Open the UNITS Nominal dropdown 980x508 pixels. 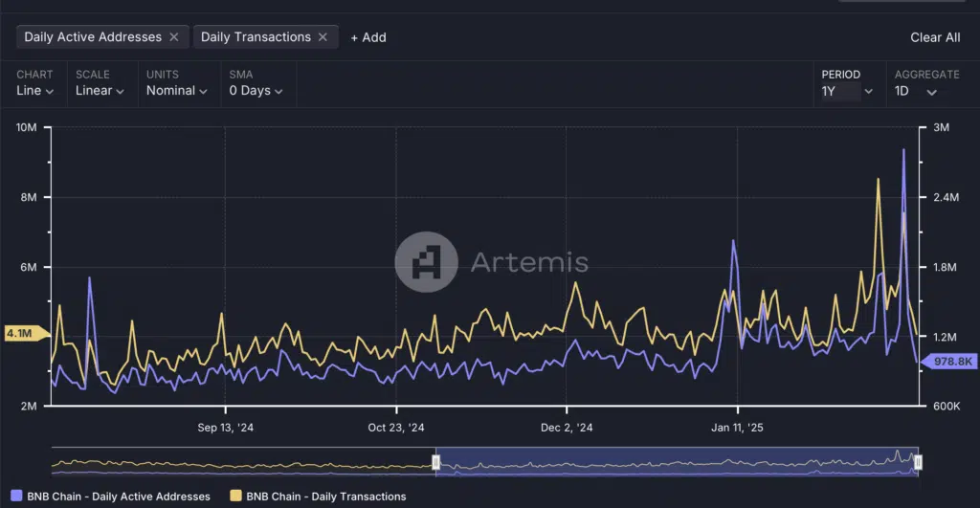[177, 91]
